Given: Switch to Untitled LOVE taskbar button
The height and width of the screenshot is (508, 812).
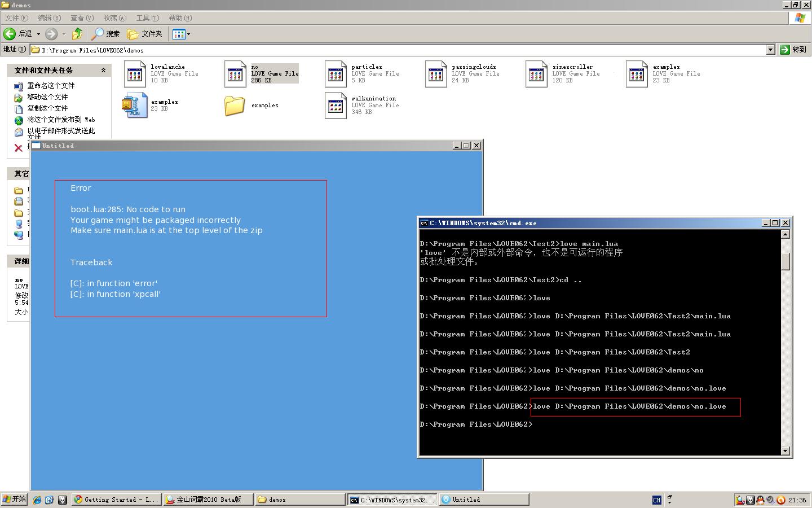Looking at the screenshot, I should pyautogui.click(x=484, y=500).
